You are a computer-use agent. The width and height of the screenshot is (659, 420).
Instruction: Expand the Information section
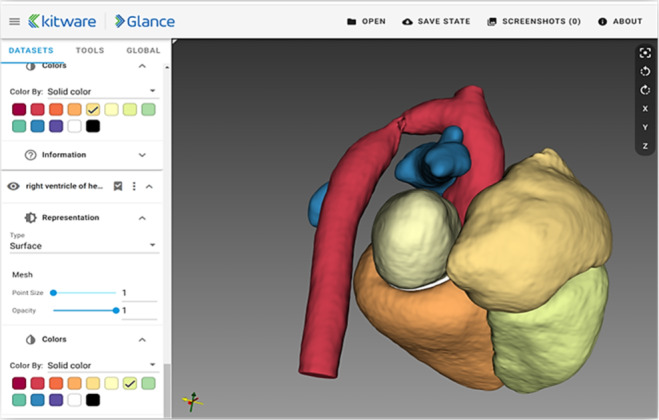click(142, 155)
